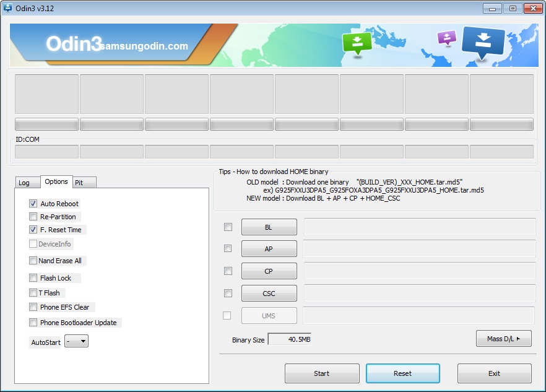The width and height of the screenshot is (546, 392).
Task: Click the CP file path field
Action: pos(420,271)
